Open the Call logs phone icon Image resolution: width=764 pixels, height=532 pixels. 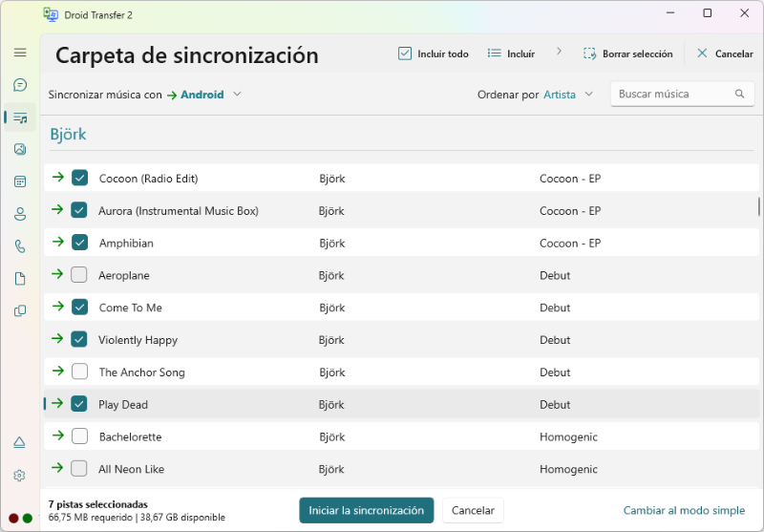pos(20,246)
